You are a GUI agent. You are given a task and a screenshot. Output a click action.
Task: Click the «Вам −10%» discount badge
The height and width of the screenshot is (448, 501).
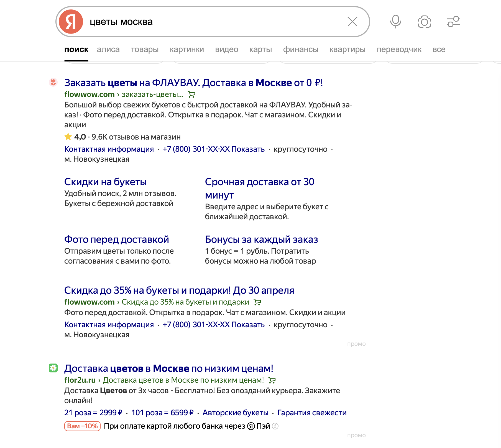pos(82,426)
